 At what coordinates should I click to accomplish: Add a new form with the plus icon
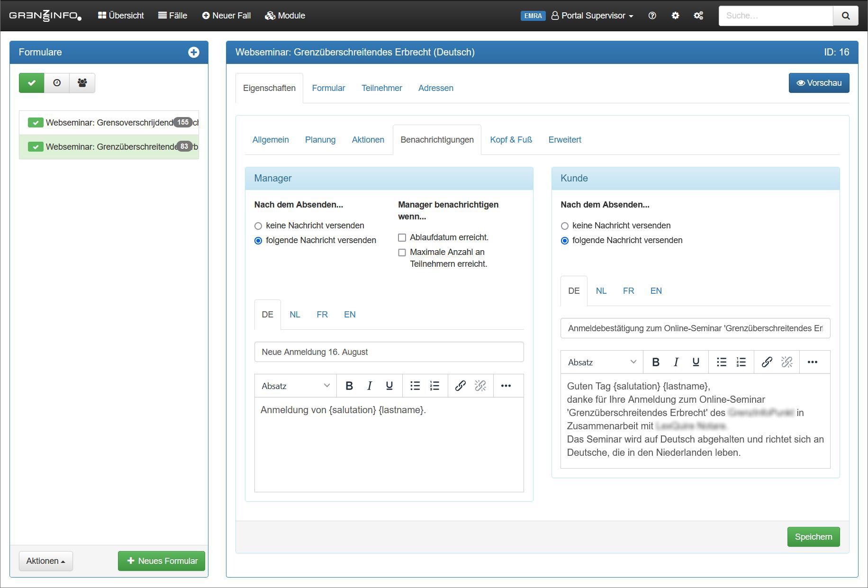click(193, 52)
